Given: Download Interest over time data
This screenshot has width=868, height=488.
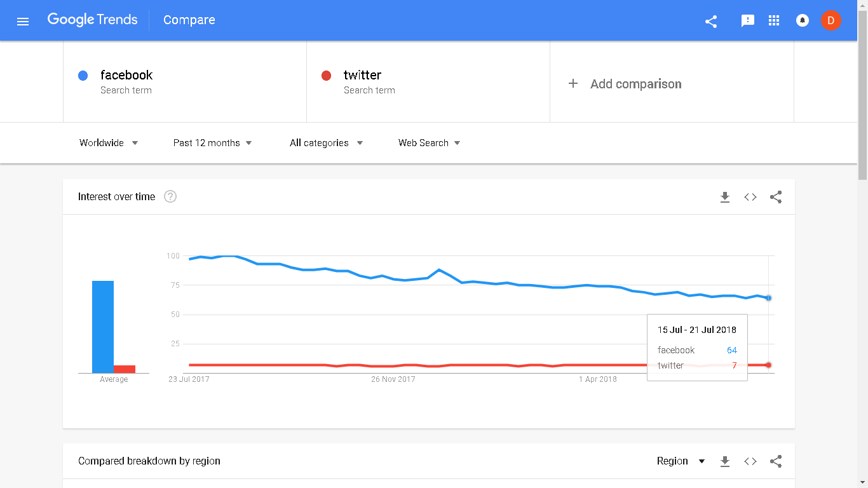Looking at the screenshot, I should point(725,197).
